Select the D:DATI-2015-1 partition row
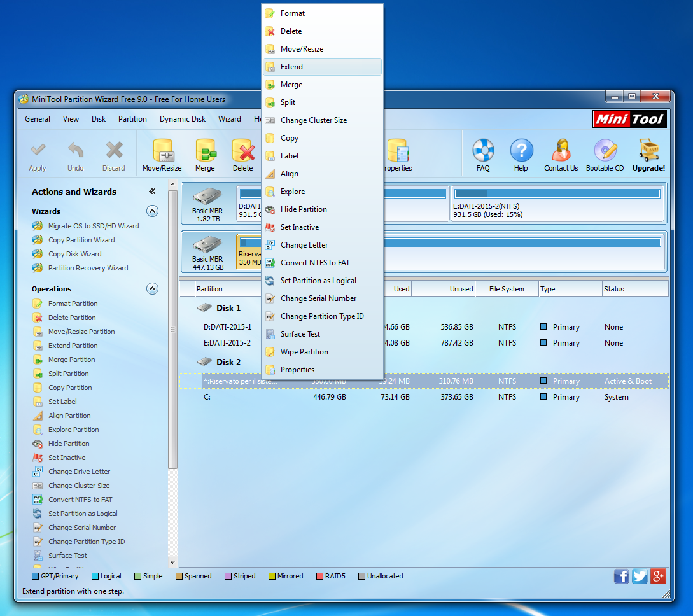Image resolution: width=693 pixels, height=616 pixels. (424, 327)
